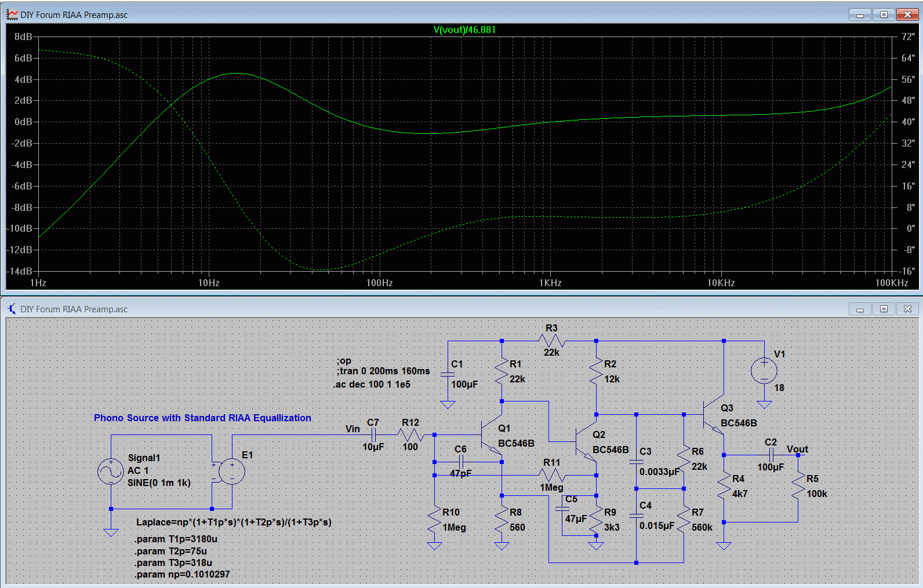Viewport: 923px width, 588px height.
Task: Click the .param T3p=318u directive
Action: (x=174, y=563)
